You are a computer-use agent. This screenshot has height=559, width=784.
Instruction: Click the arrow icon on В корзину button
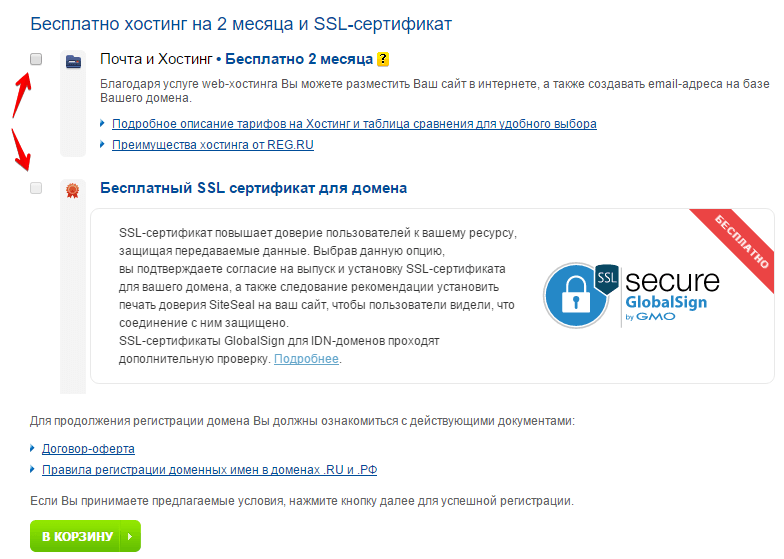[x=130, y=536]
